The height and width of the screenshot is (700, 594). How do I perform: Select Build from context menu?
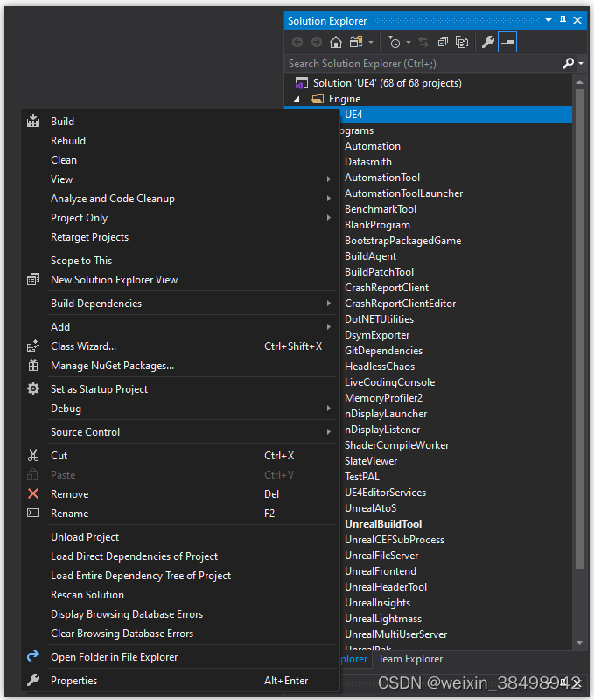[180, 122]
